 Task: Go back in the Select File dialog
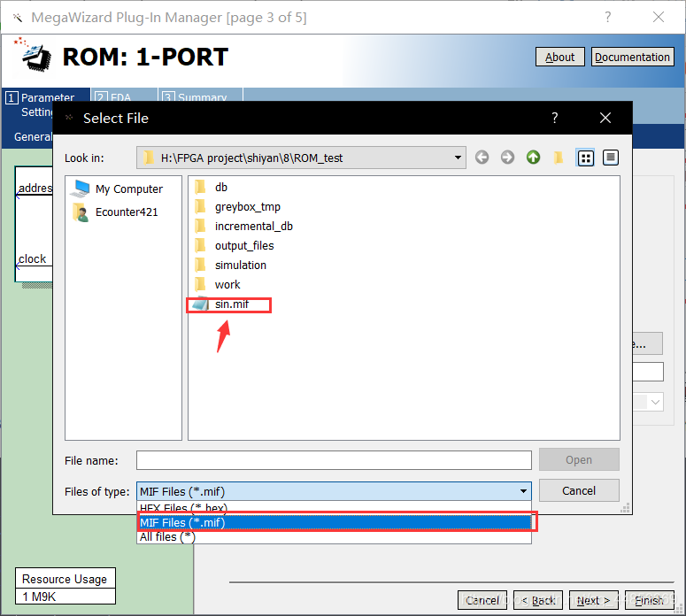pos(482,157)
